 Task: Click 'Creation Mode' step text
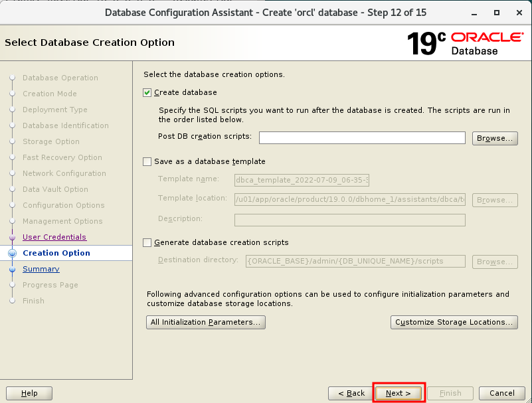pos(50,94)
